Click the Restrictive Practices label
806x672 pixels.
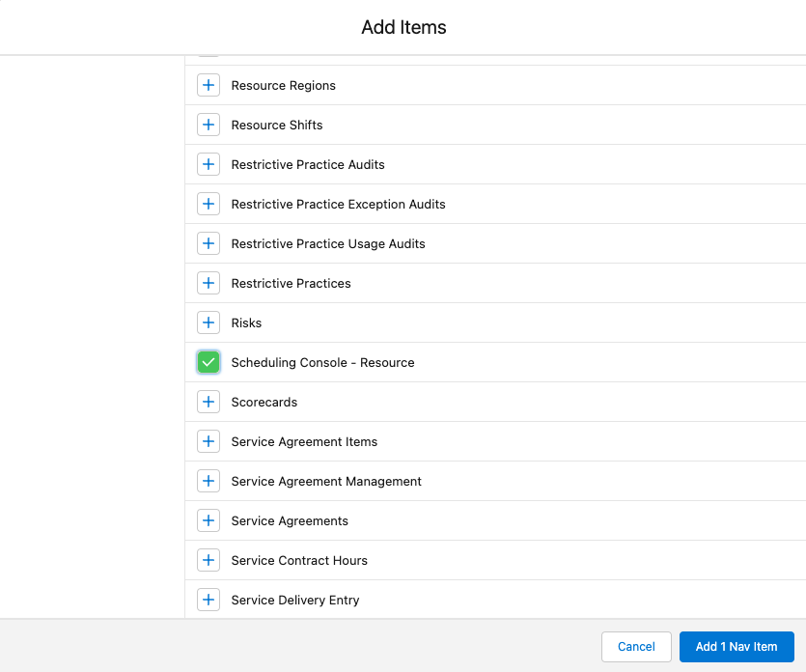(291, 283)
